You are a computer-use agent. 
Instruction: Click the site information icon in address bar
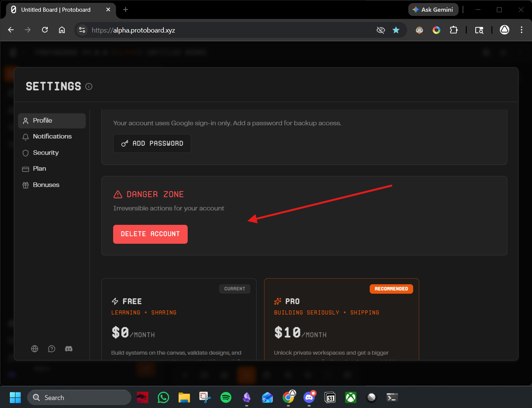coord(82,30)
